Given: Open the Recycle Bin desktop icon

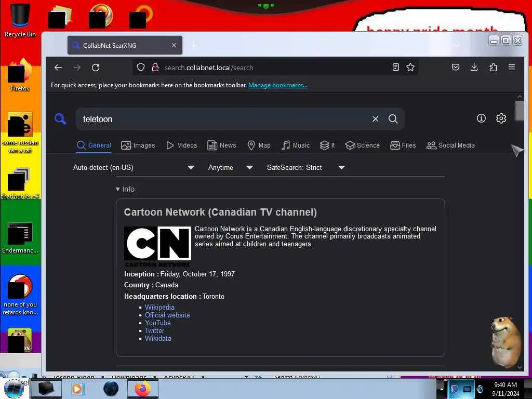Looking at the screenshot, I should pos(20,20).
